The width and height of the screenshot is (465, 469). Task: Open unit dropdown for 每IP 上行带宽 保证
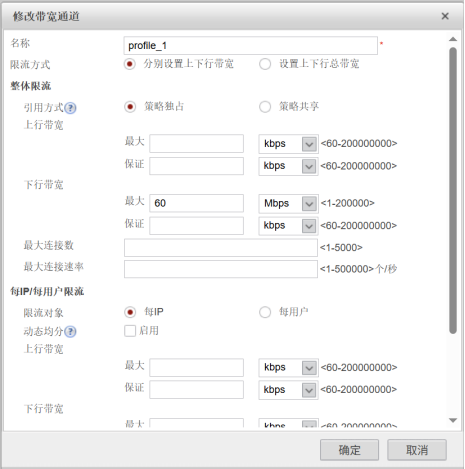point(288,390)
